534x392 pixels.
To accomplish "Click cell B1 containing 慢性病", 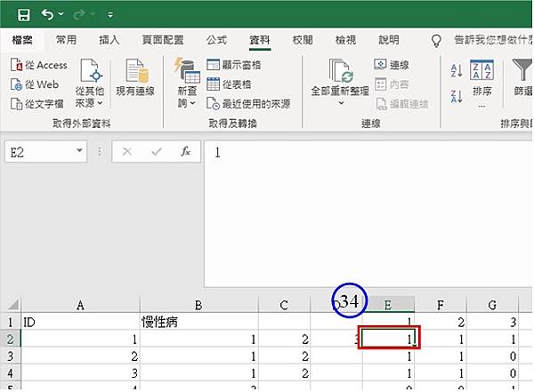I will [x=198, y=322].
